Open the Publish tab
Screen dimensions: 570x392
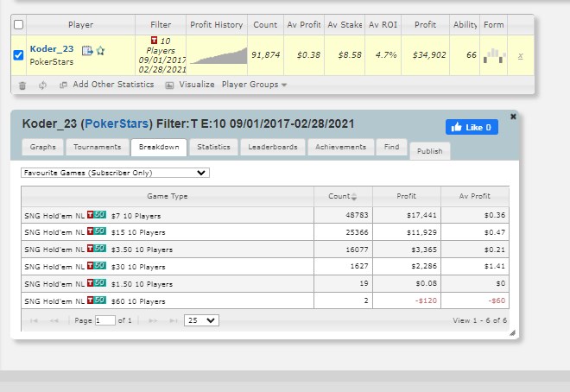pyautogui.click(x=430, y=151)
